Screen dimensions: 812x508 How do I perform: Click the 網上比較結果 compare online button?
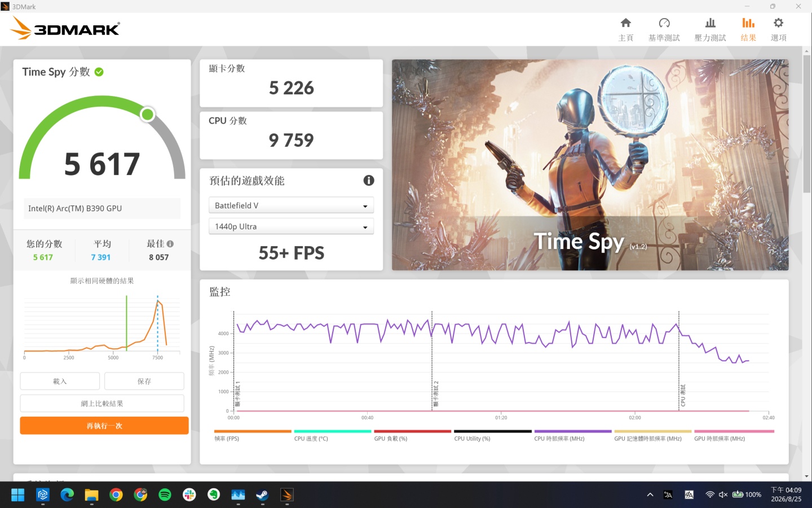tap(102, 403)
